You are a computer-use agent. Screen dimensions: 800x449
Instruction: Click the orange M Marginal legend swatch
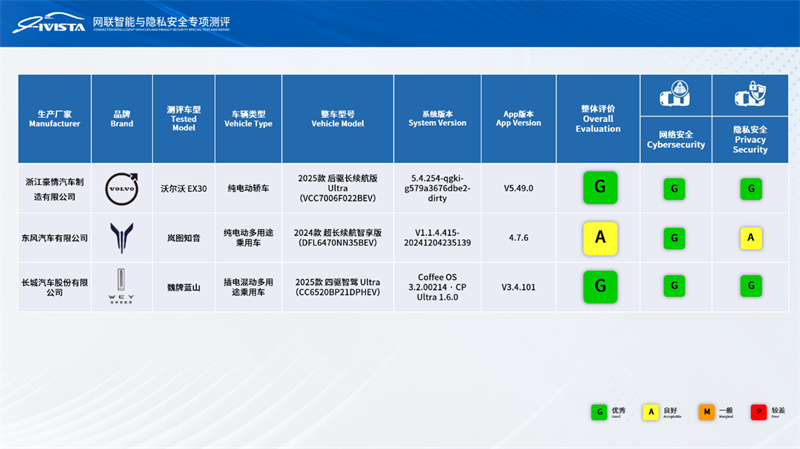(x=707, y=411)
